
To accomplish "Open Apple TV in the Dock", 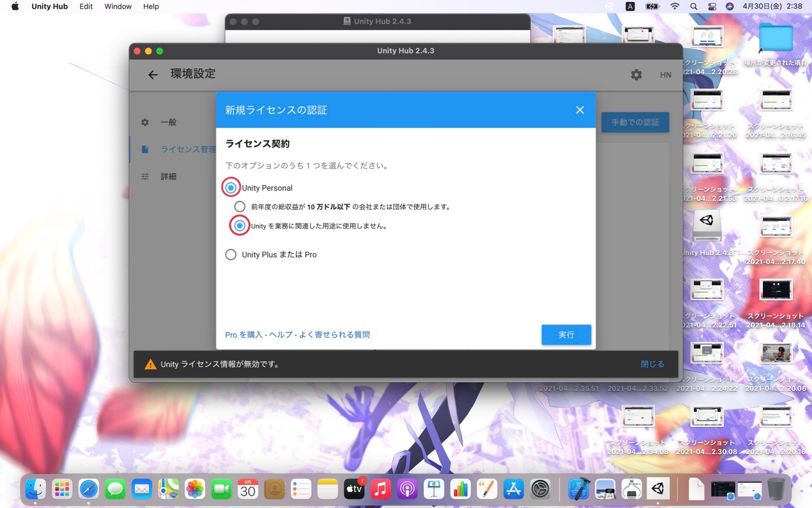I will click(354, 489).
